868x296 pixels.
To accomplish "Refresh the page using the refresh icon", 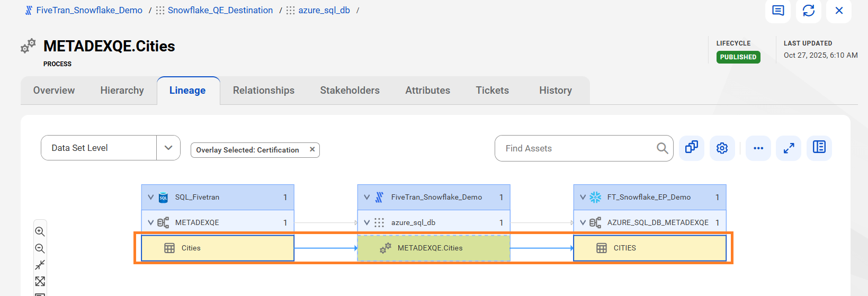I will pos(808,11).
